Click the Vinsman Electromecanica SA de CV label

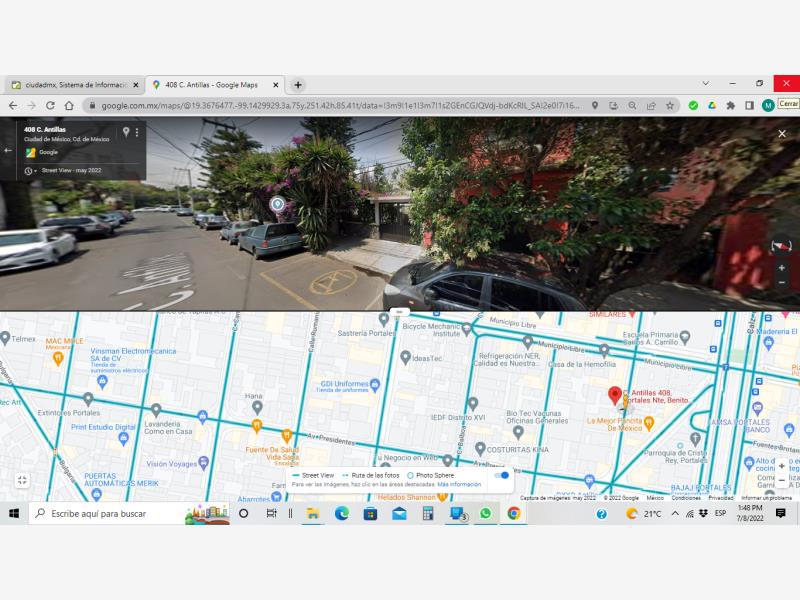133,355
